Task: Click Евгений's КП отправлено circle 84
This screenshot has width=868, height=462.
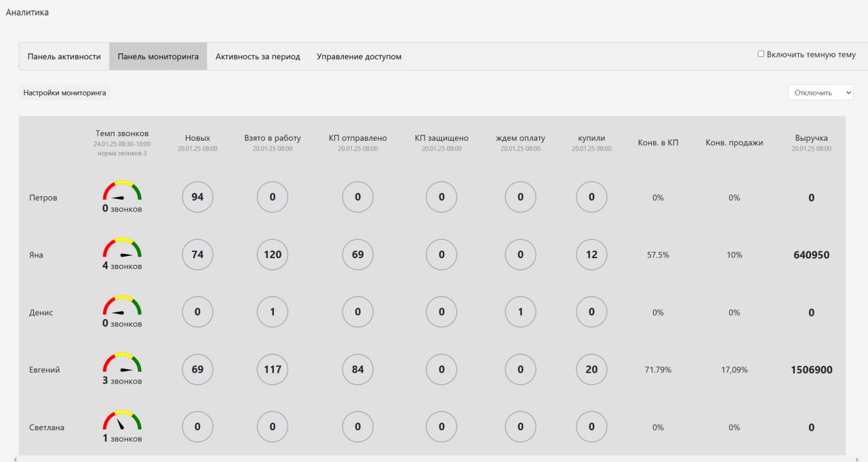Action: pyautogui.click(x=357, y=369)
